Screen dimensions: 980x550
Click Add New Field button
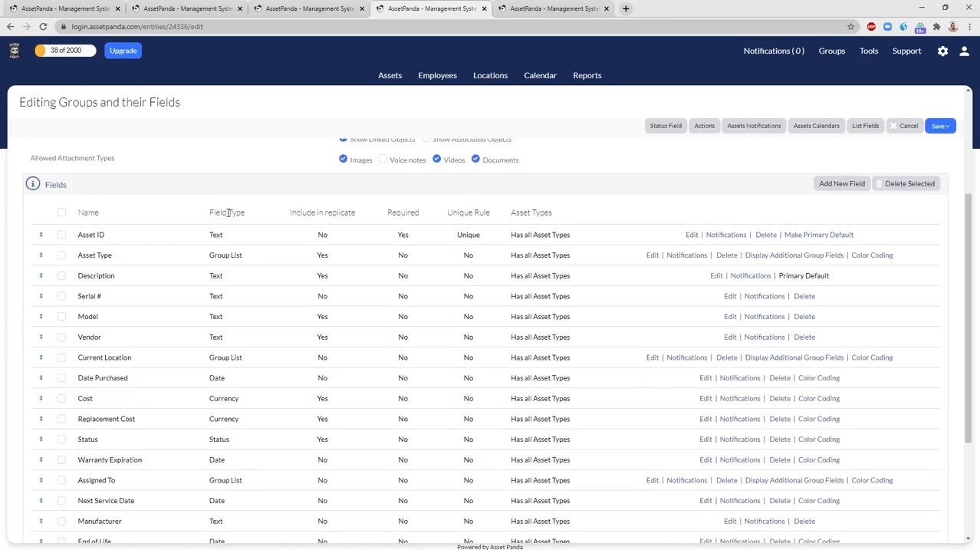(842, 184)
